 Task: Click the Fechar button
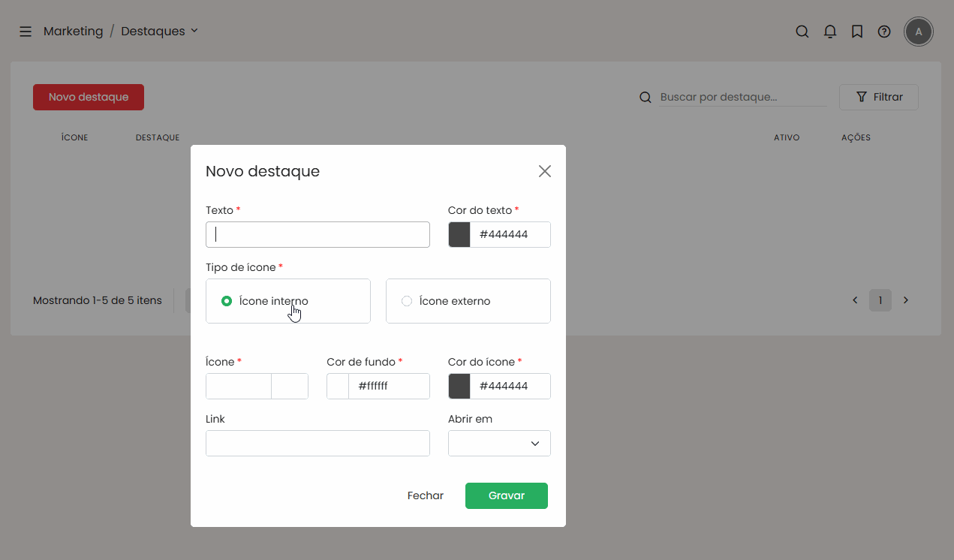coord(425,495)
